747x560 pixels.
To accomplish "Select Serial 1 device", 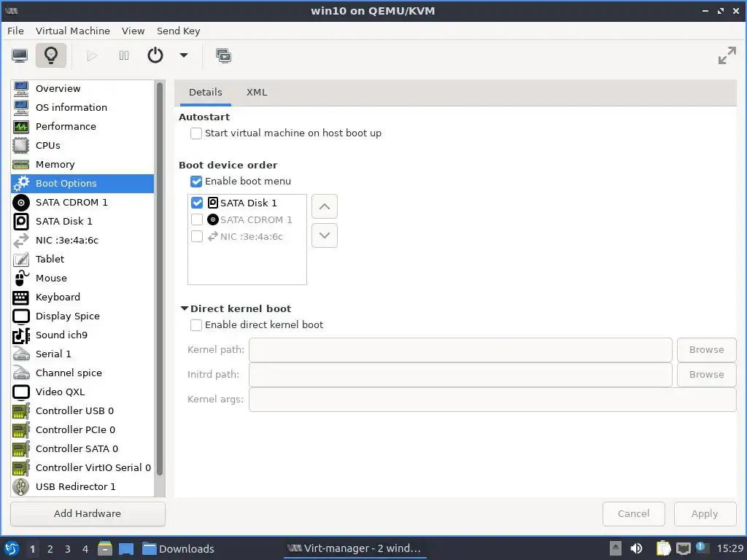I will 82,354.
